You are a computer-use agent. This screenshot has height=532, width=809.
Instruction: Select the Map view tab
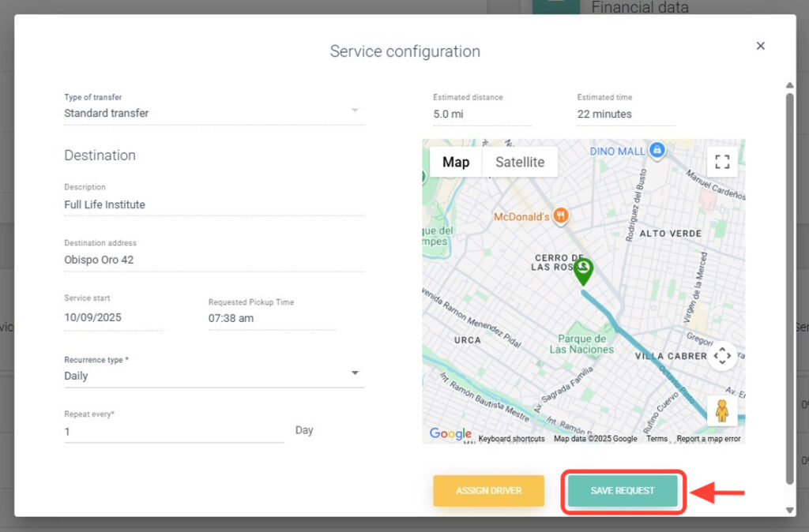(456, 162)
